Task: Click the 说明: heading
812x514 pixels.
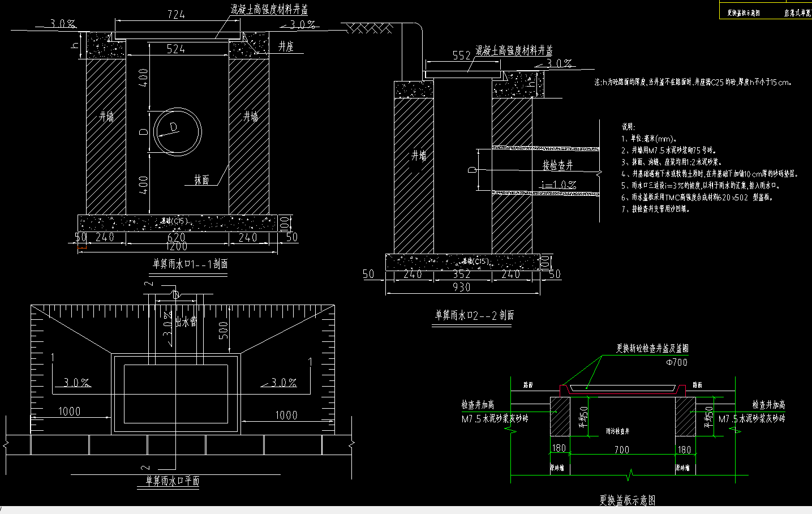Action: pyautogui.click(x=629, y=127)
